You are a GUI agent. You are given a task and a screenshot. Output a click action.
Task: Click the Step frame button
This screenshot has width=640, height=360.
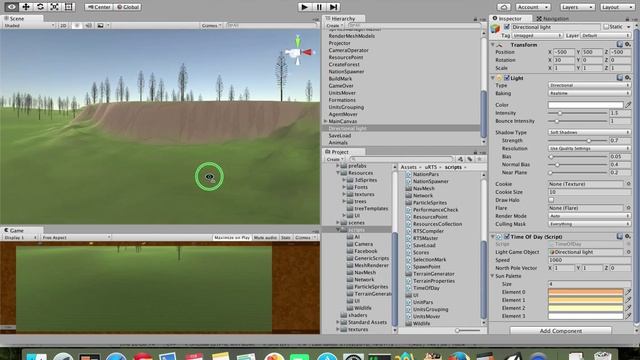point(333,7)
